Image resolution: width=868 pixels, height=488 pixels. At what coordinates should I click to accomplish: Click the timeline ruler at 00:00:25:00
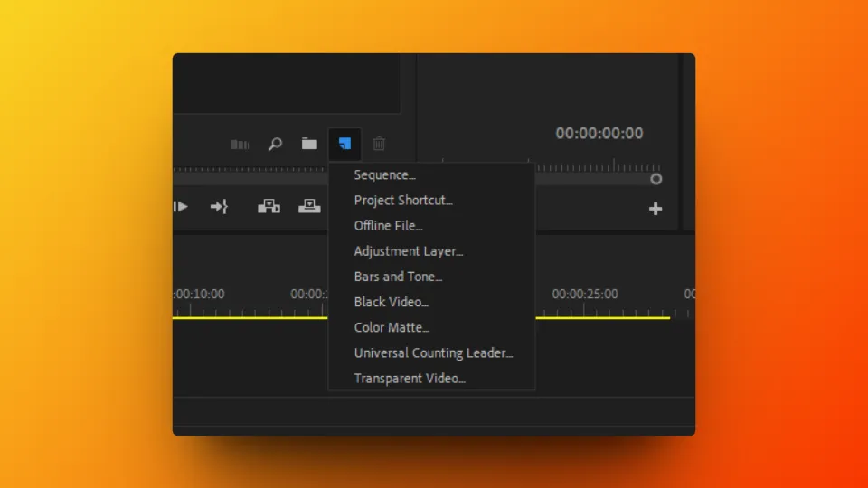[585, 295]
